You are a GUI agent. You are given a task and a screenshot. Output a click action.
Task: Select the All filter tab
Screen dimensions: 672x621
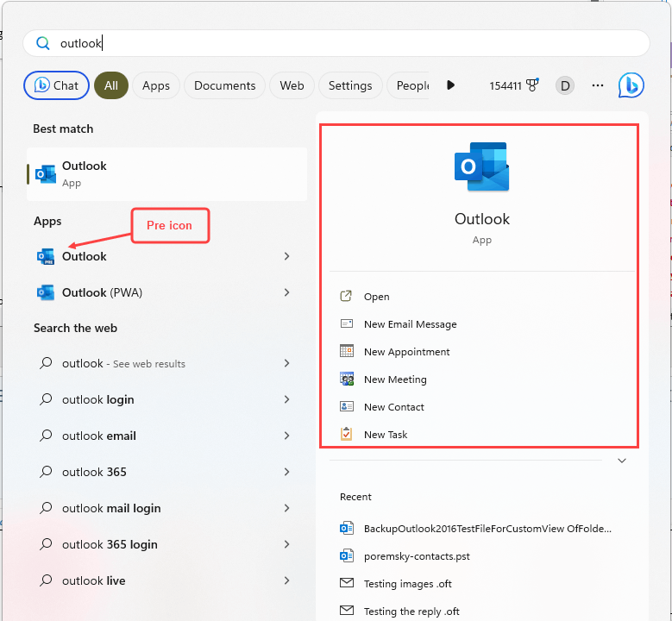[111, 85]
